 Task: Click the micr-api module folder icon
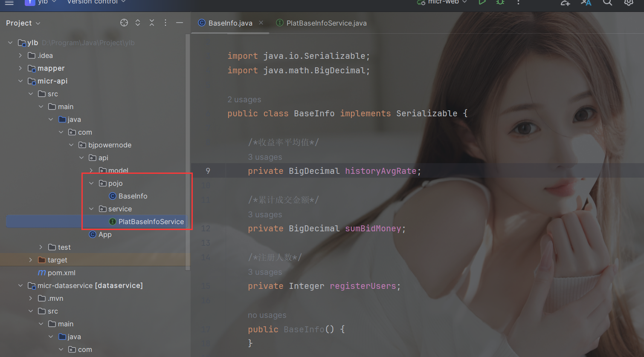(x=32, y=81)
